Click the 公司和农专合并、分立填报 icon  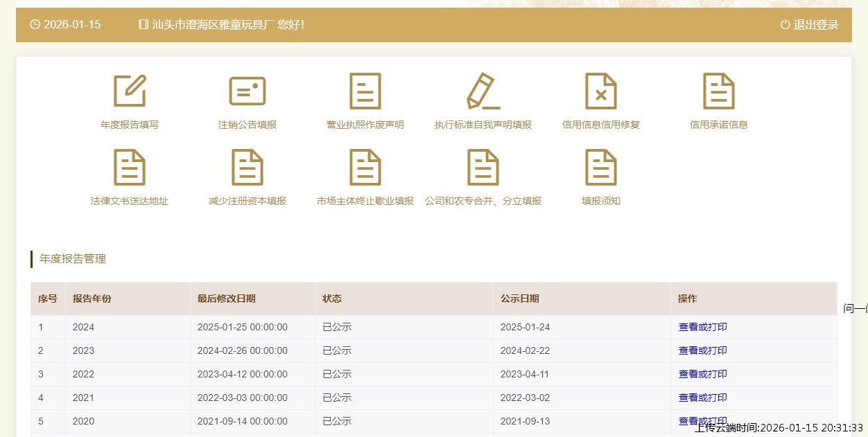click(x=483, y=168)
